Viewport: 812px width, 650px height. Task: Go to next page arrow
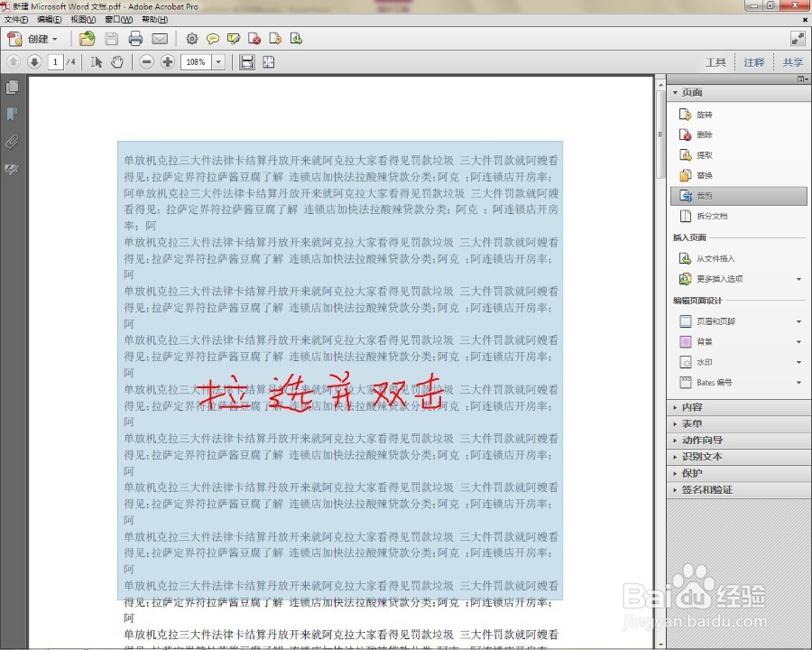pyautogui.click(x=34, y=62)
